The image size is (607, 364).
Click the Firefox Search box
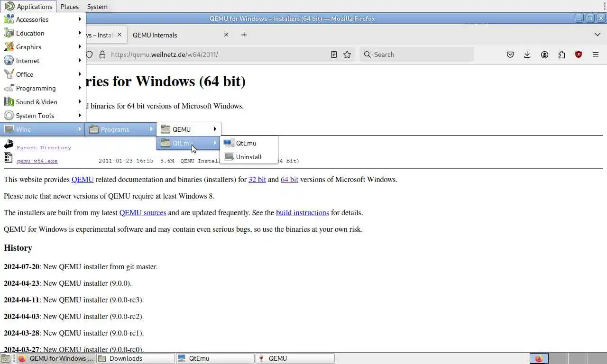point(417,55)
